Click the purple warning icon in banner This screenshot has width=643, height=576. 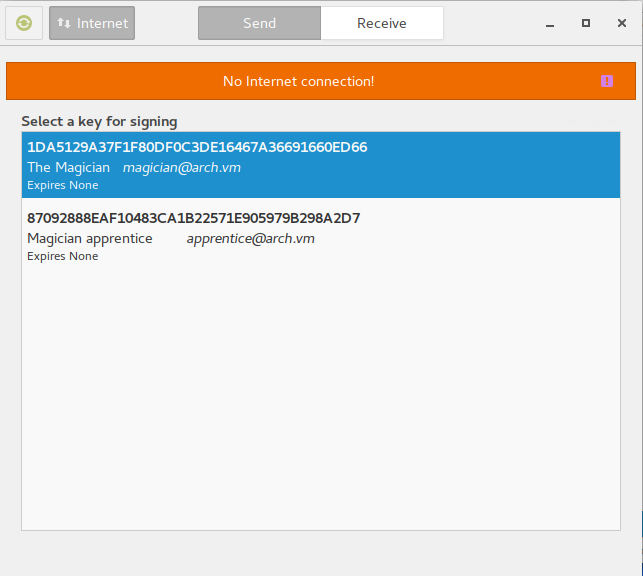coord(607,81)
